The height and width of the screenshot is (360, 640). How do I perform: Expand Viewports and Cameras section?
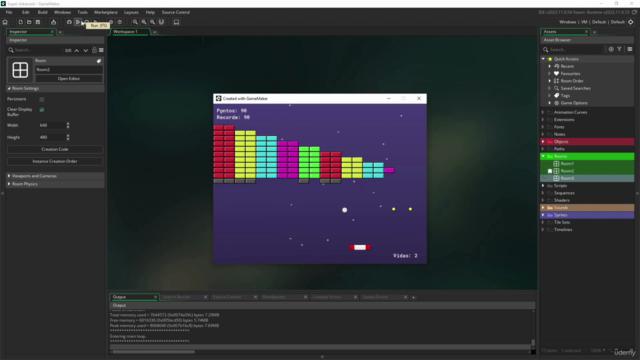point(9,176)
